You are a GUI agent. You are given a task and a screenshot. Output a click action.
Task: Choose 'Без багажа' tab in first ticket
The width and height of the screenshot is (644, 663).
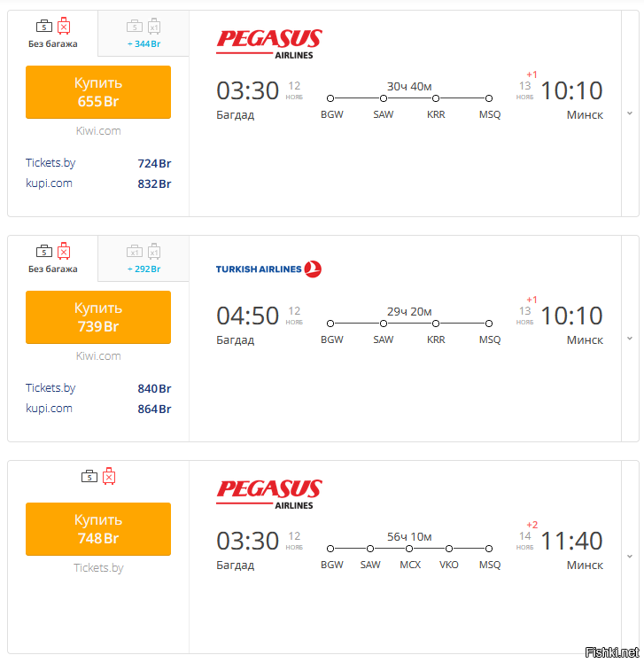(x=53, y=34)
